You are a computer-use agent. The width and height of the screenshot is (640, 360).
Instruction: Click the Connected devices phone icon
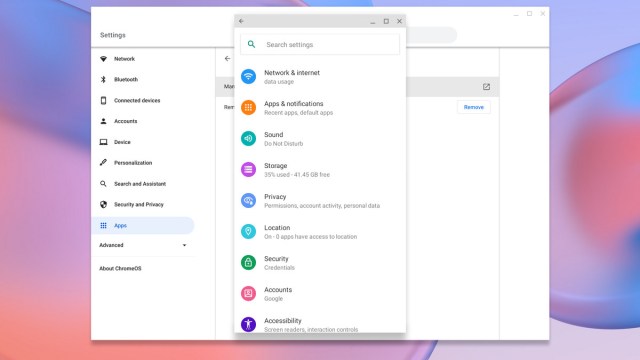click(103, 100)
